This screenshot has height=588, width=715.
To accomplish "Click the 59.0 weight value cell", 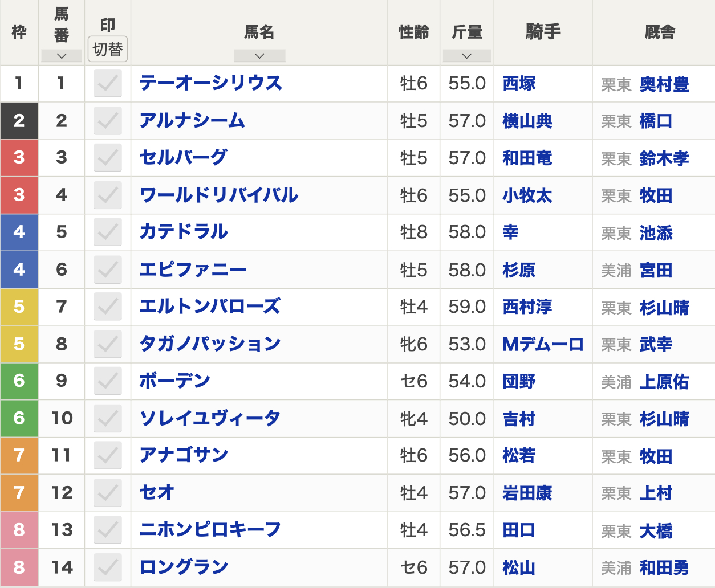I will [467, 307].
